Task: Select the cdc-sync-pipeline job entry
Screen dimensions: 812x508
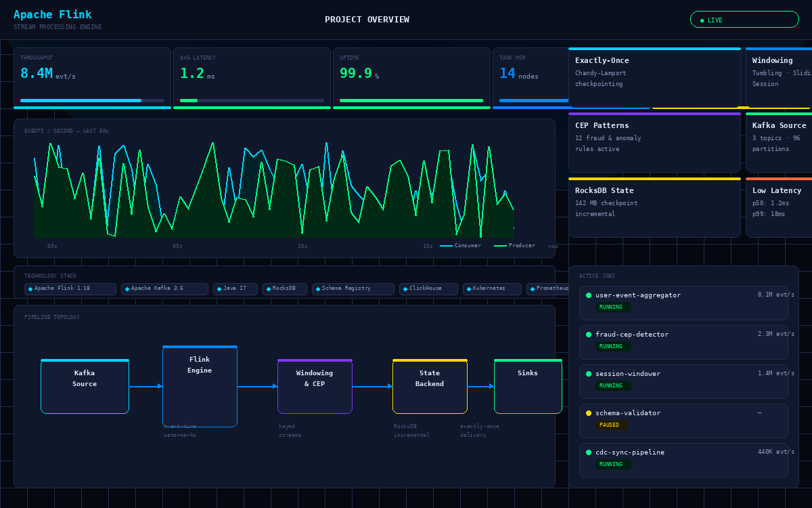Action: pyautogui.click(x=683, y=459)
